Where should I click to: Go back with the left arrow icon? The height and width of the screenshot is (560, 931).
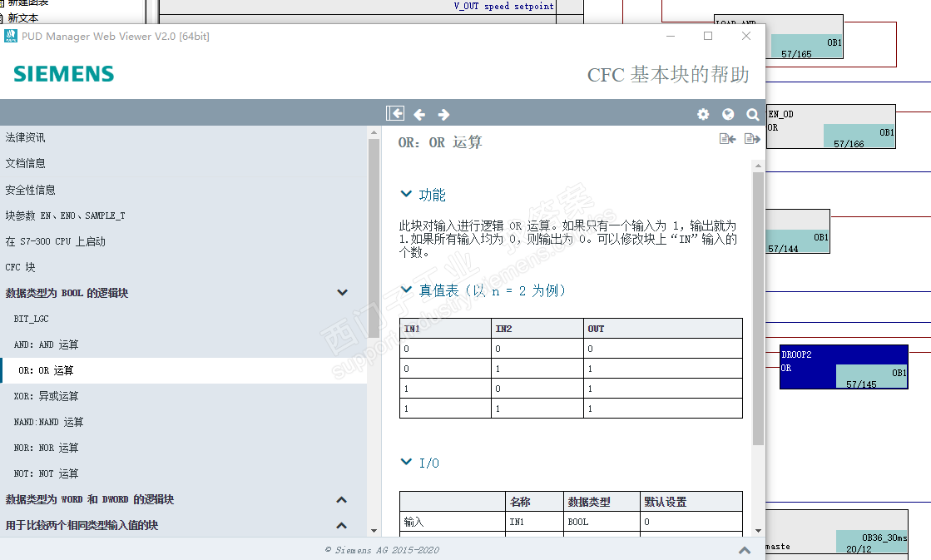pyautogui.click(x=419, y=114)
